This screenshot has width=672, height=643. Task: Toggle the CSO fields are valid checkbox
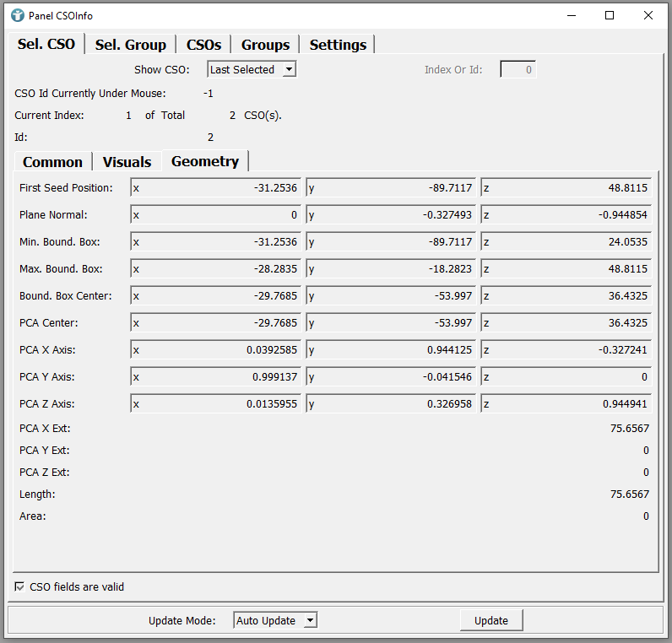(19, 586)
